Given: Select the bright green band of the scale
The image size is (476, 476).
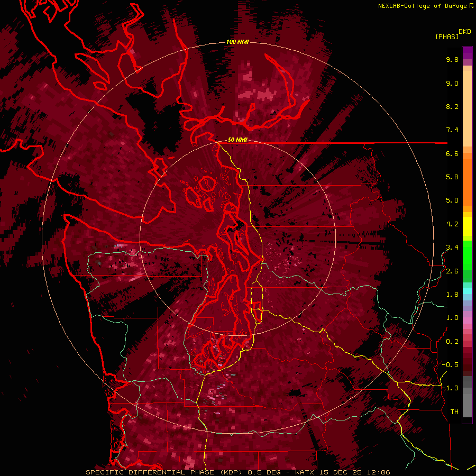Looking at the screenshot, I should pos(467,254).
